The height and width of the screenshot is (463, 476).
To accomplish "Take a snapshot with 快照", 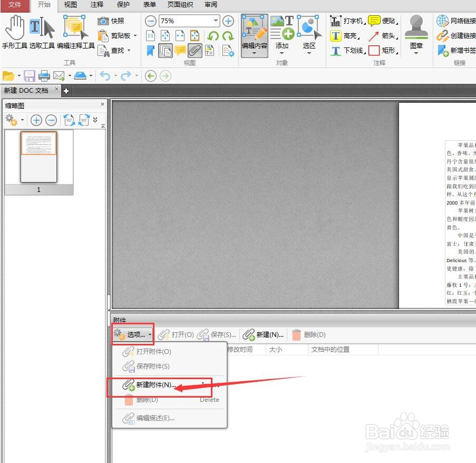I will [x=111, y=21].
